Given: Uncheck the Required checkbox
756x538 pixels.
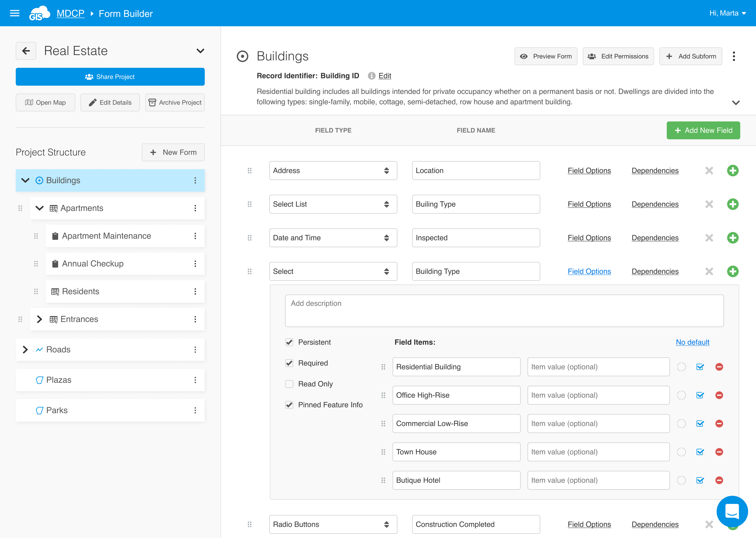Looking at the screenshot, I should click(x=289, y=363).
